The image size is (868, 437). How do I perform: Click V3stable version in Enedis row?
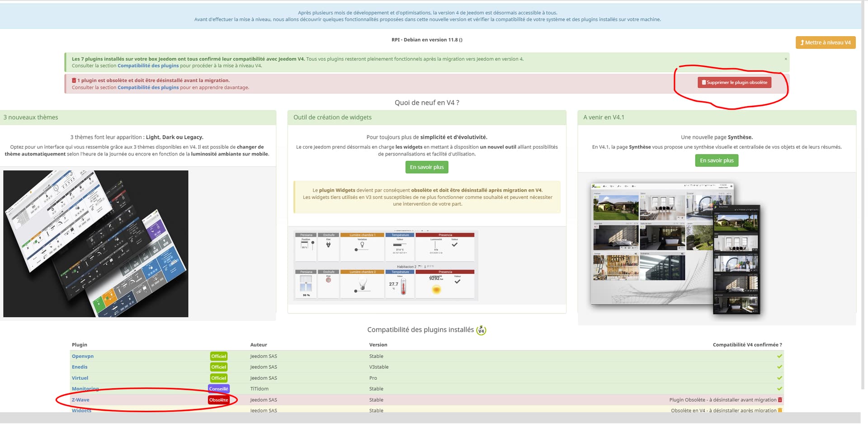click(379, 367)
